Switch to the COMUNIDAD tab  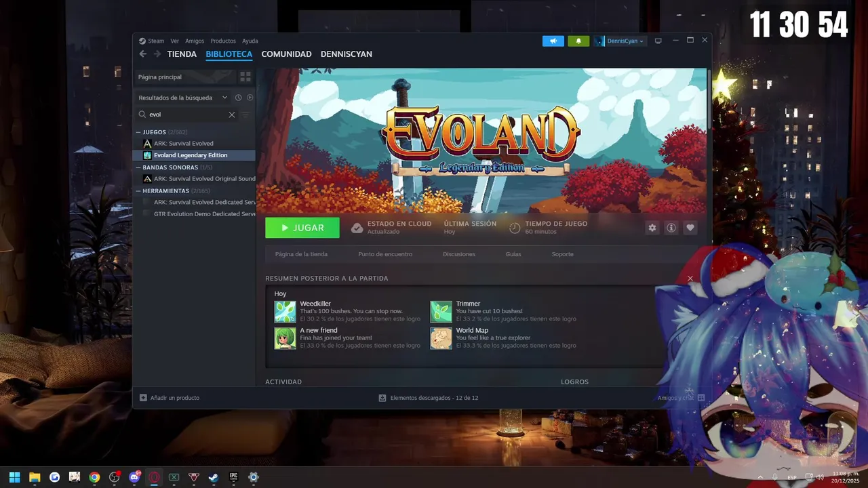click(286, 54)
